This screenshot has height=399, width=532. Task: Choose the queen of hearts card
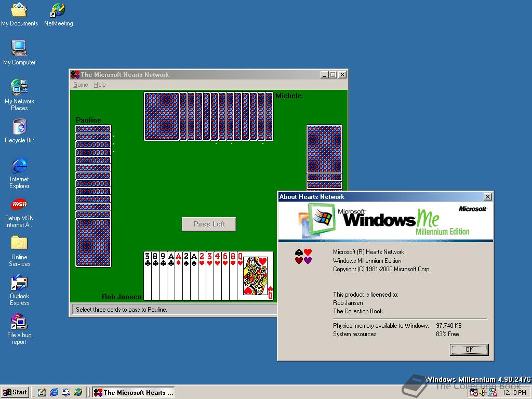[x=256, y=275]
